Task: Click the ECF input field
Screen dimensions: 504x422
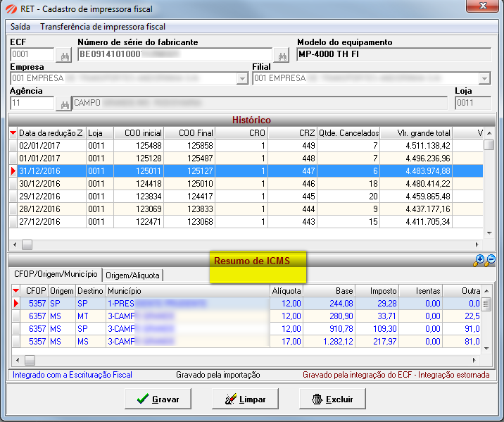Action: [x=32, y=54]
